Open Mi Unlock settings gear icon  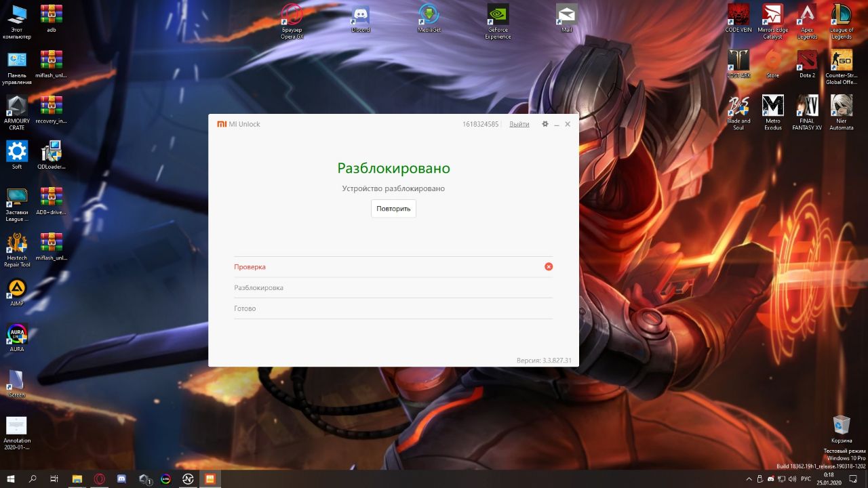click(x=545, y=124)
